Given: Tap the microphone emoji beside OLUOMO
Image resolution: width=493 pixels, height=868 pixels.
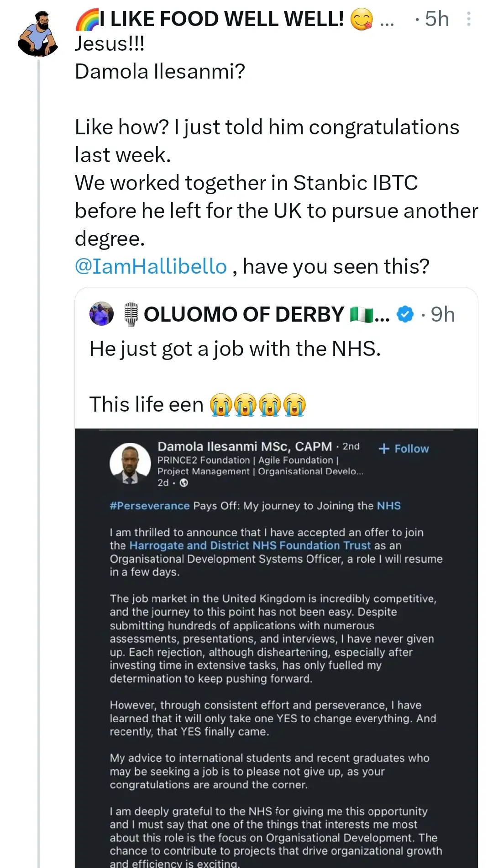Looking at the screenshot, I should 131,314.
